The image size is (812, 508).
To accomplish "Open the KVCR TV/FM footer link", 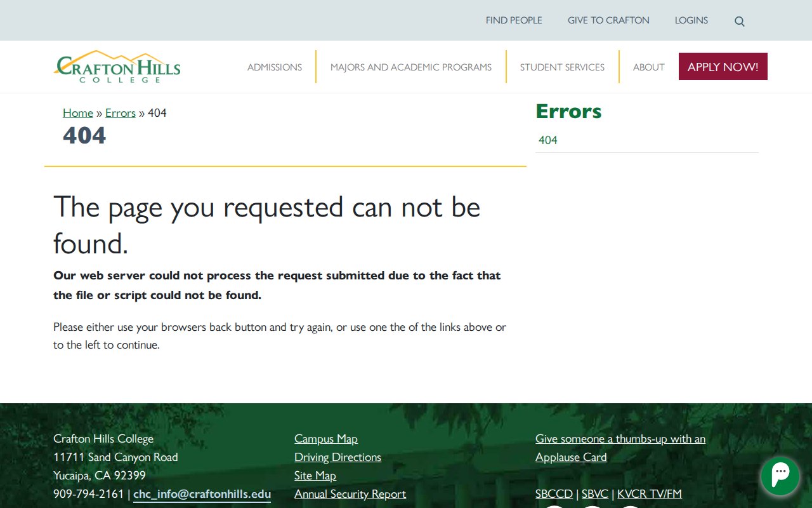I will (649, 494).
